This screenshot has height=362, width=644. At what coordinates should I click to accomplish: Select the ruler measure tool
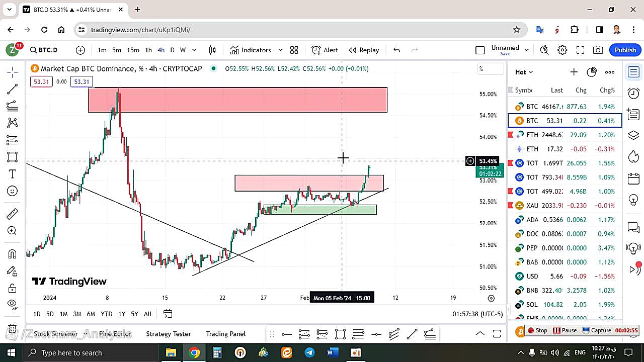(13, 214)
